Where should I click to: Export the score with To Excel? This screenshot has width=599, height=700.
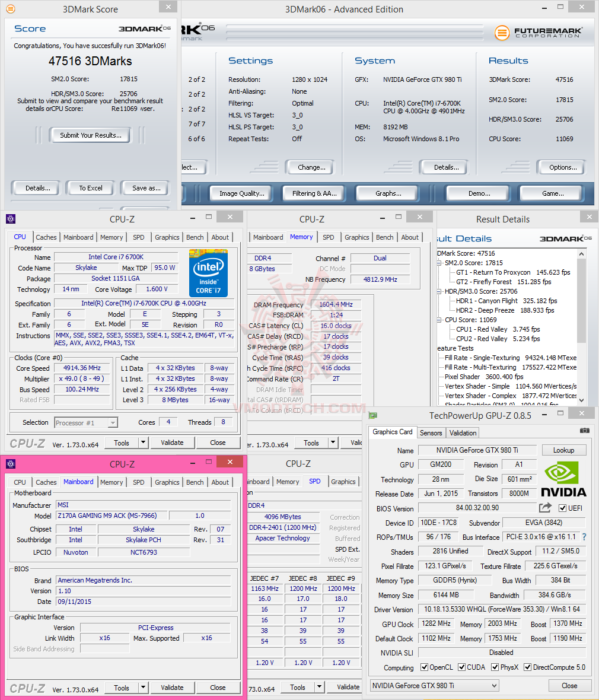91,188
